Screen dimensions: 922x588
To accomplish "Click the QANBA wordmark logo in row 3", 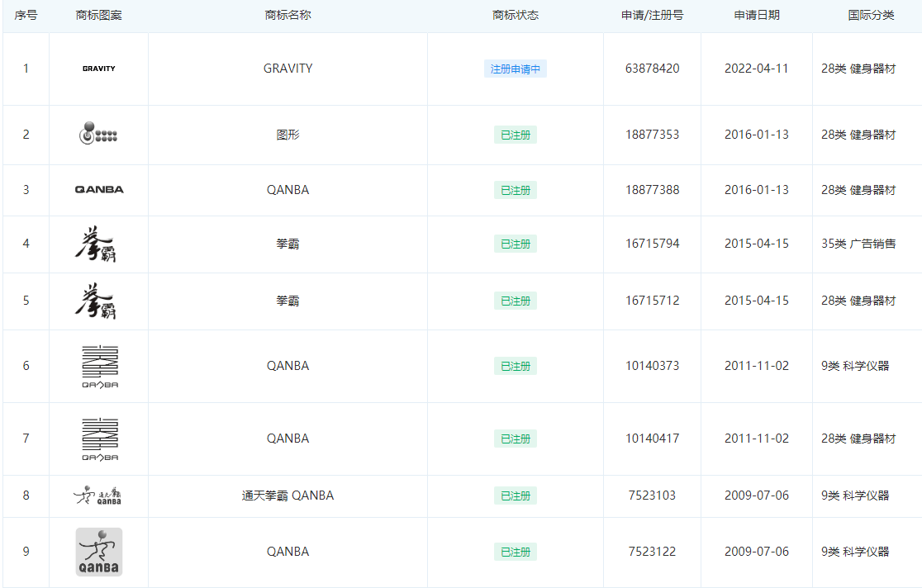I will [x=99, y=189].
